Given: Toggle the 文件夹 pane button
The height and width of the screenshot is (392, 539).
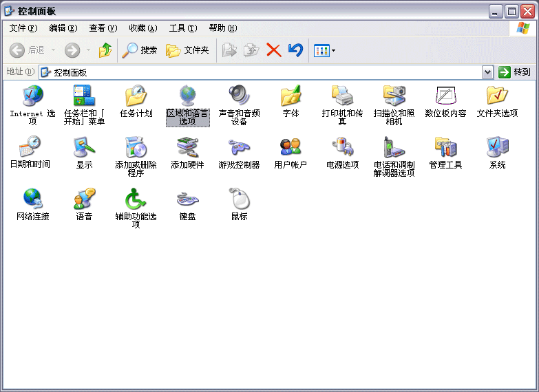Looking at the screenshot, I should (x=187, y=50).
